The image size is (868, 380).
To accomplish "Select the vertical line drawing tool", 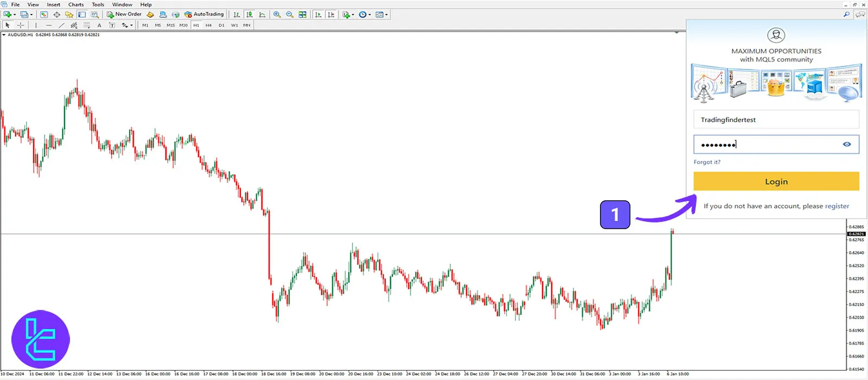I will (36, 26).
